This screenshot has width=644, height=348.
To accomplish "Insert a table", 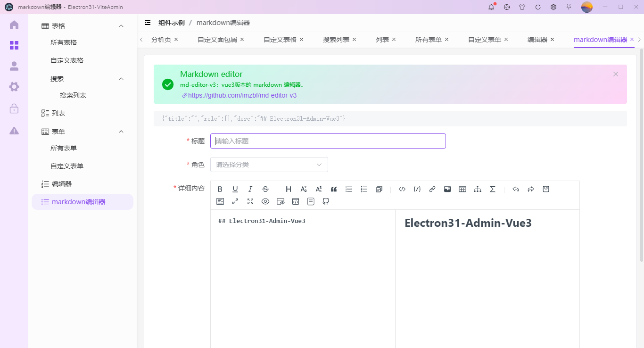I will click(462, 189).
